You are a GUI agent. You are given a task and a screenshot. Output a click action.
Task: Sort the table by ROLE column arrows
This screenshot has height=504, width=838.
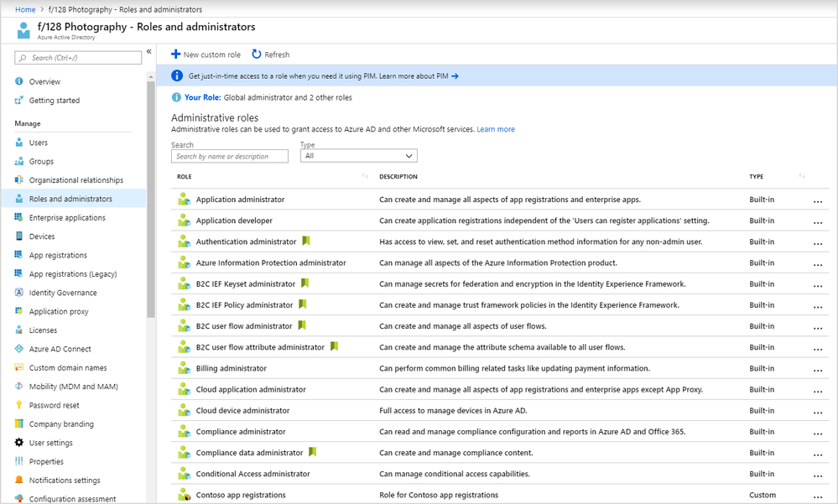[365, 176]
